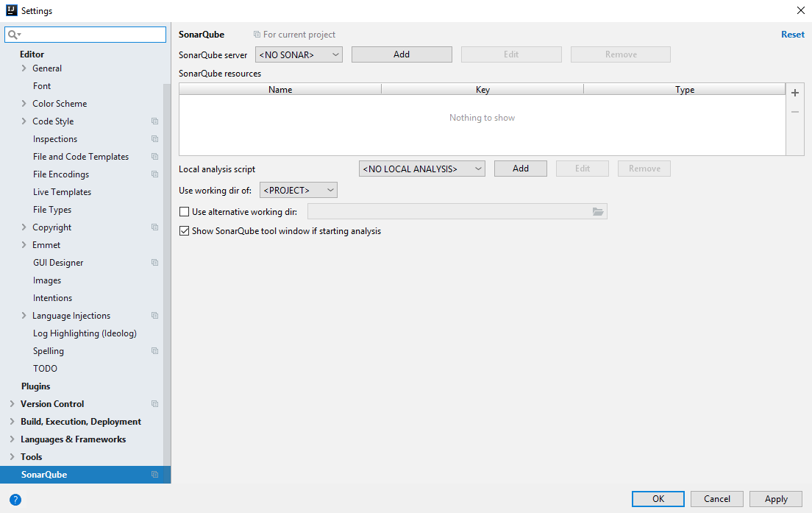Viewport: 812px width, 513px height.
Task: Click the plus icon to add a SonarQube resource
Action: point(794,93)
